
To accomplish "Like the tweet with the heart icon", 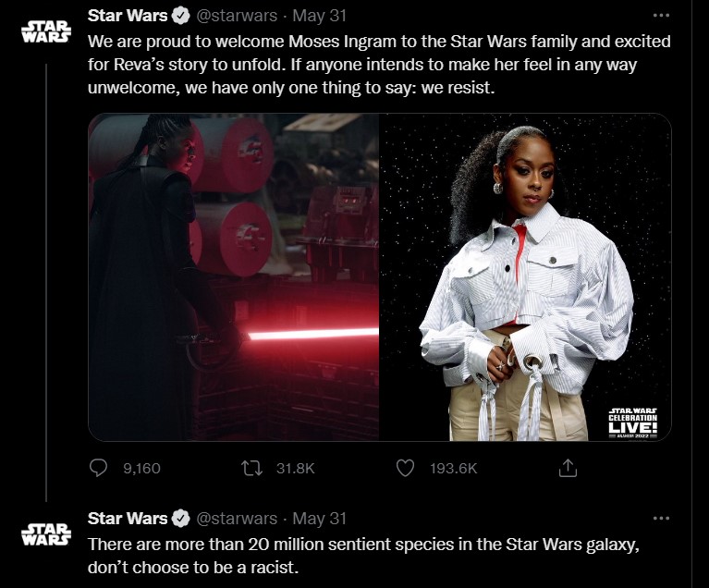I will [405, 468].
